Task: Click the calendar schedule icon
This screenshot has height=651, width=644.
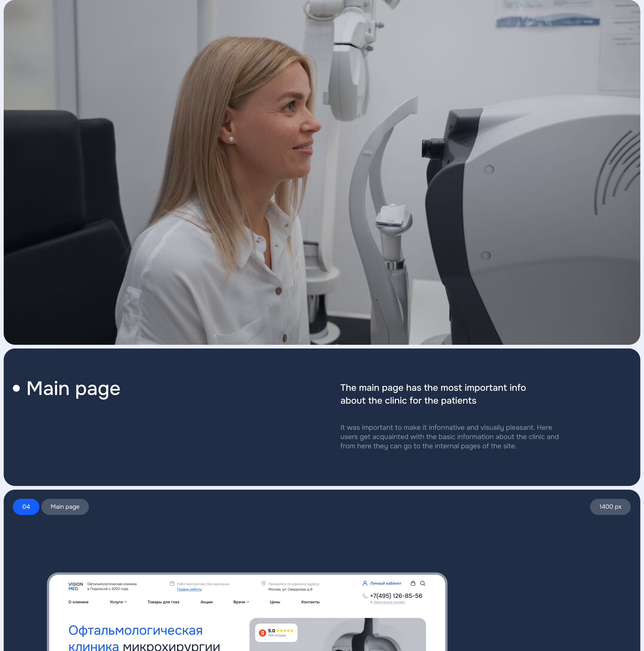Action: point(172,584)
